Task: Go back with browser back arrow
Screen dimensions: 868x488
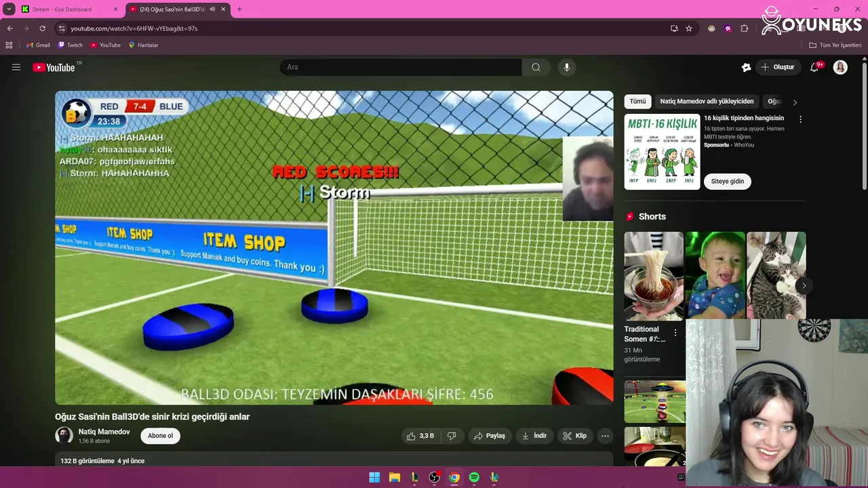Action: 9,28
